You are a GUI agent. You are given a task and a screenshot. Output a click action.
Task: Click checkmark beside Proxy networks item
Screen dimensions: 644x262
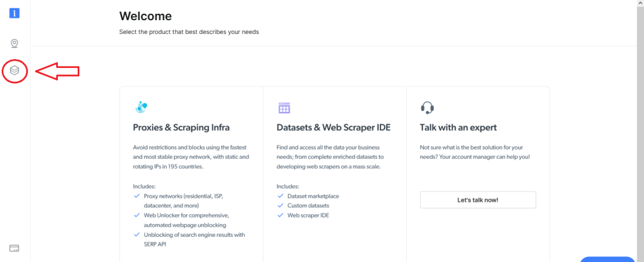(136, 196)
